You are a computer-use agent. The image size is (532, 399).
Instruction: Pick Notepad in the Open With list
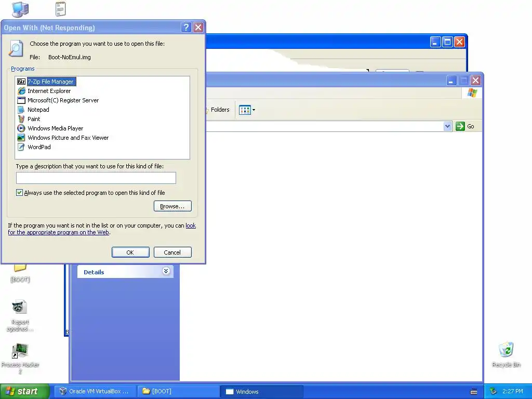[38, 110]
